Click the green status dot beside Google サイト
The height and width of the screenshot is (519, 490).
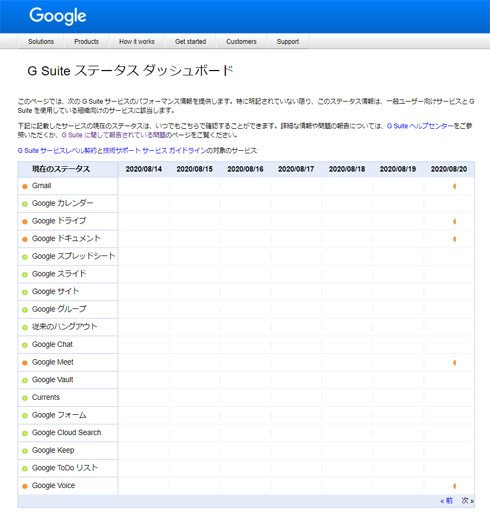[25, 292]
